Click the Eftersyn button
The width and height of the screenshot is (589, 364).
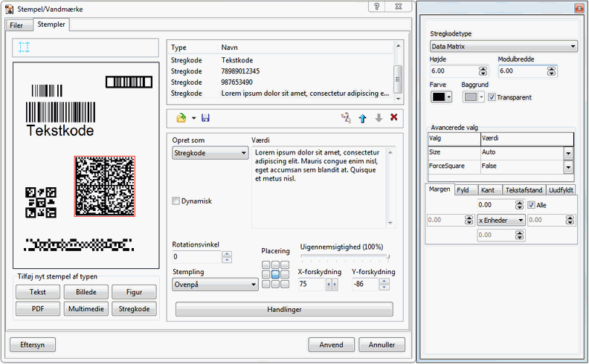click(33, 345)
